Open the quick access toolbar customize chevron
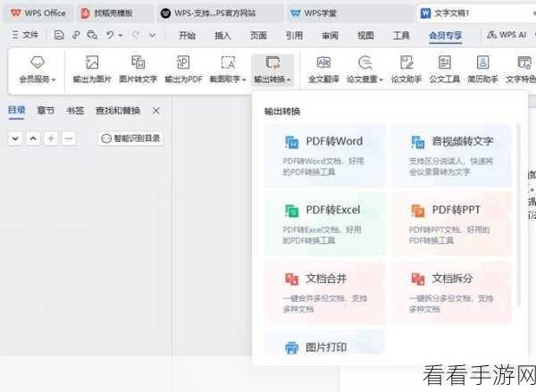 coord(153,35)
